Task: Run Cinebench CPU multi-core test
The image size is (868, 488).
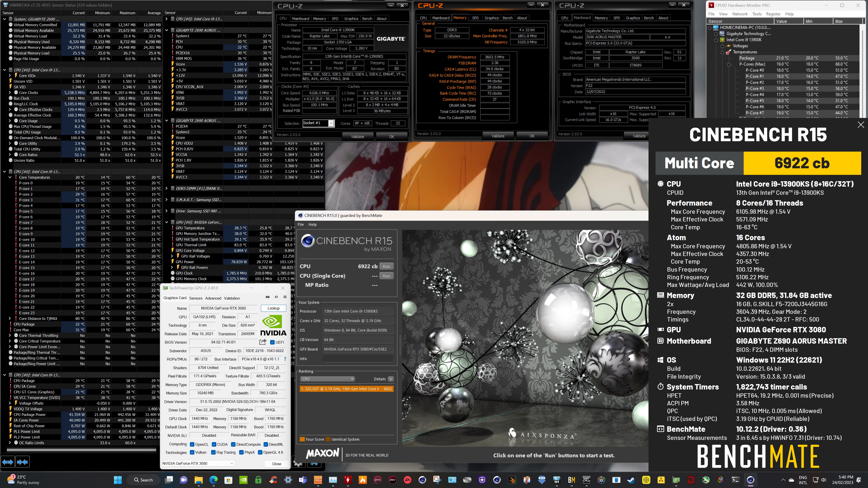Action: click(386, 266)
